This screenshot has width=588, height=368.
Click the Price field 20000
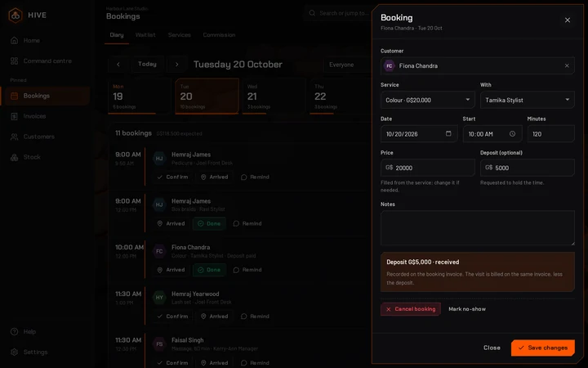point(427,168)
